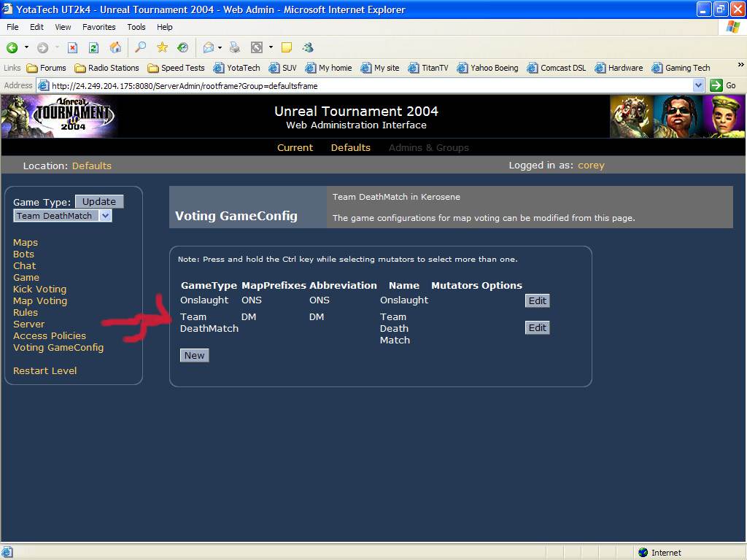Open the Game Type Team DeathMatch dropdown
The width and height of the screenshot is (747, 560).
tap(63, 216)
